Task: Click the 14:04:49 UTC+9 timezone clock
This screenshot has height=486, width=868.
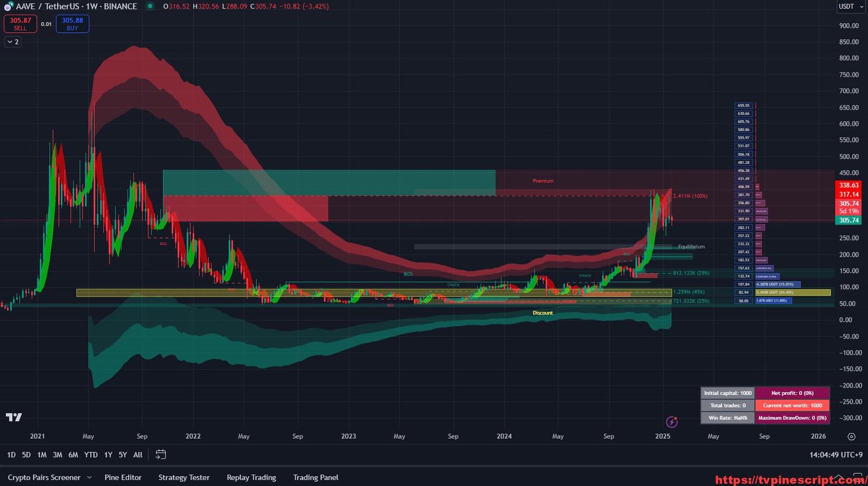Action: pyautogui.click(x=836, y=455)
